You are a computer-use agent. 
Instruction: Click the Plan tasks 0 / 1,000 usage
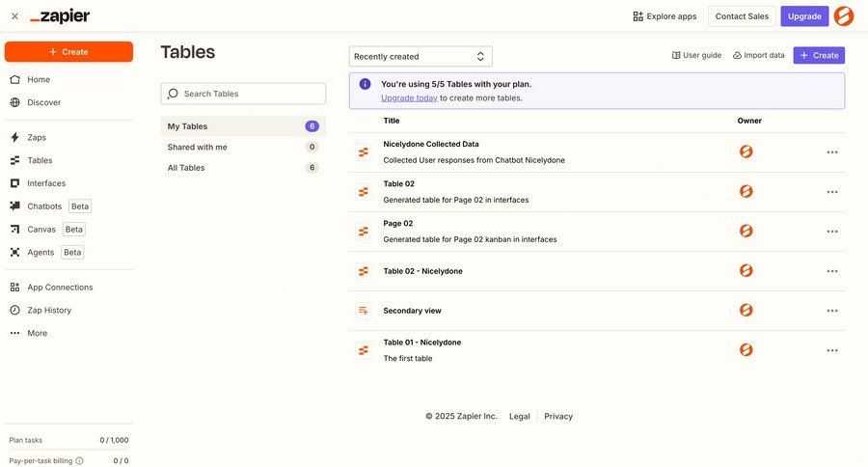[114, 440]
